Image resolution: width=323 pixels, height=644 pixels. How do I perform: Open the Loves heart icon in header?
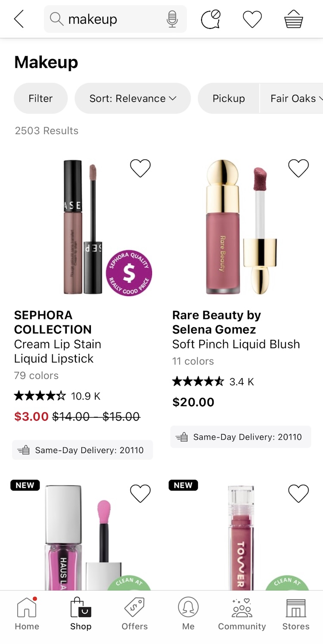click(x=252, y=19)
